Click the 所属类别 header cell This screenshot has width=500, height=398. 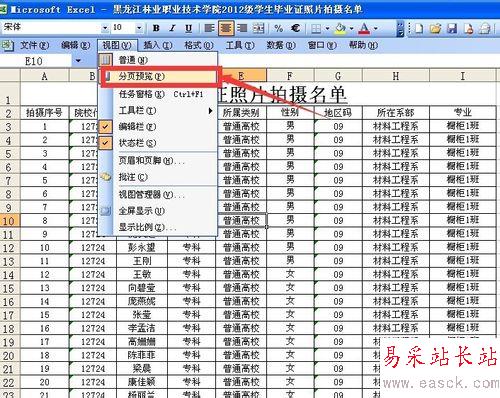(241, 113)
